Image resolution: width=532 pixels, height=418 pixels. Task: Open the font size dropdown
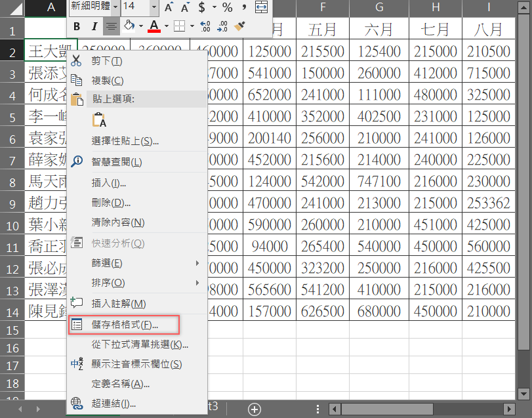pyautogui.click(x=153, y=7)
